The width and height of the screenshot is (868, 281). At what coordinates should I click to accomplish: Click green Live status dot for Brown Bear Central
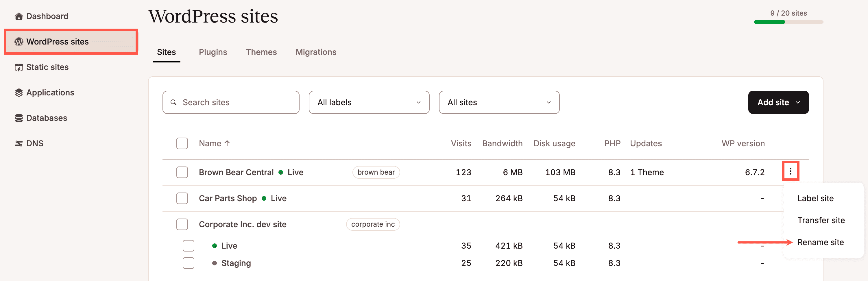pos(281,172)
